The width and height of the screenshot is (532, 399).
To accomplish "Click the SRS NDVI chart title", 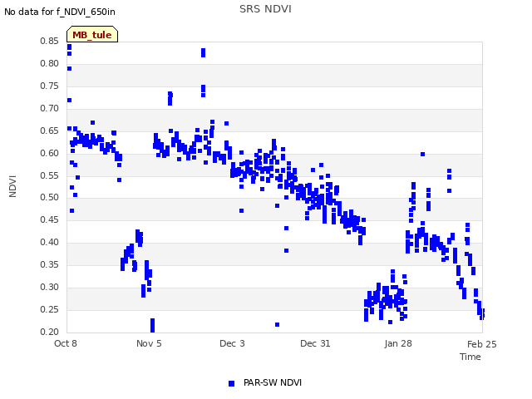I will pos(265,9).
